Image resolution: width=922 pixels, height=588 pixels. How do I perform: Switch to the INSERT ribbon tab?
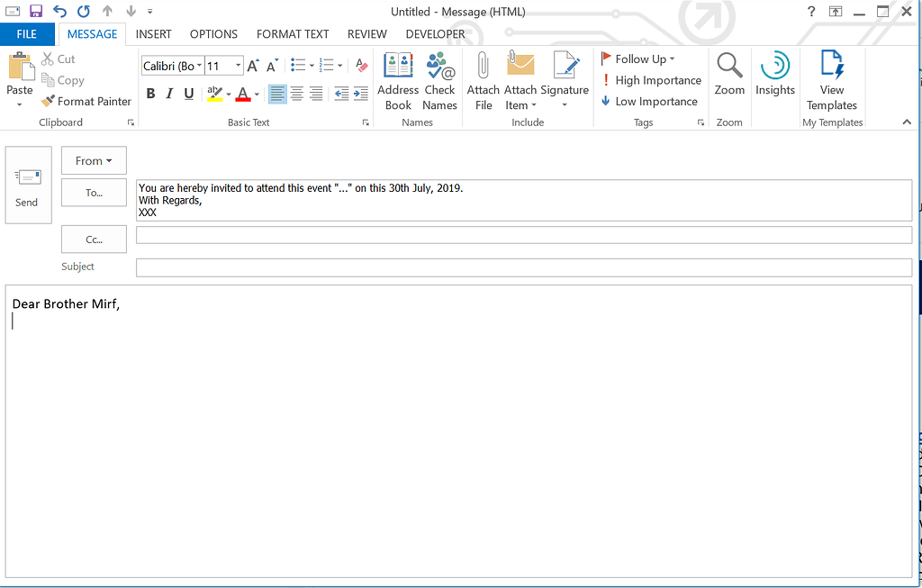coord(153,34)
